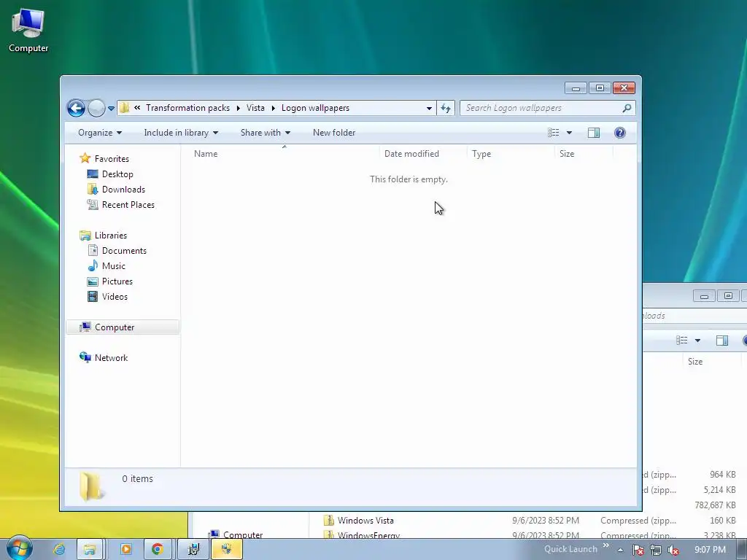Click the Computer desktop icon
Screen dimensions: 747x560
[28, 31]
